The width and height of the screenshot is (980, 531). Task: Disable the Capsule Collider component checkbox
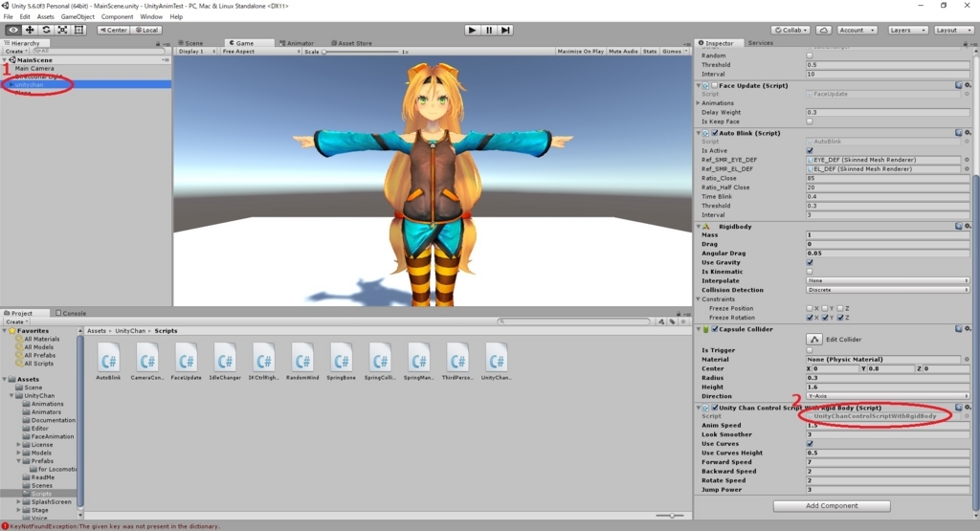click(715, 329)
